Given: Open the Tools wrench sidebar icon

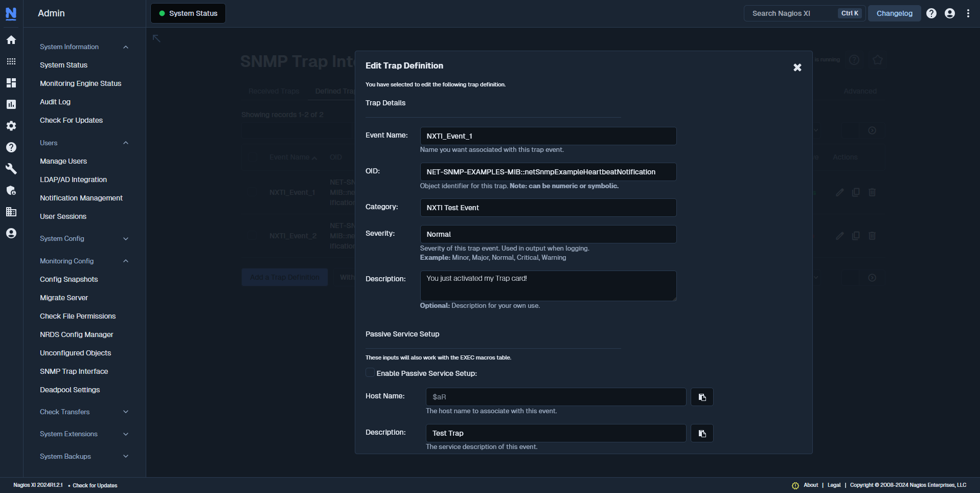Looking at the screenshot, I should click(11, 169).
